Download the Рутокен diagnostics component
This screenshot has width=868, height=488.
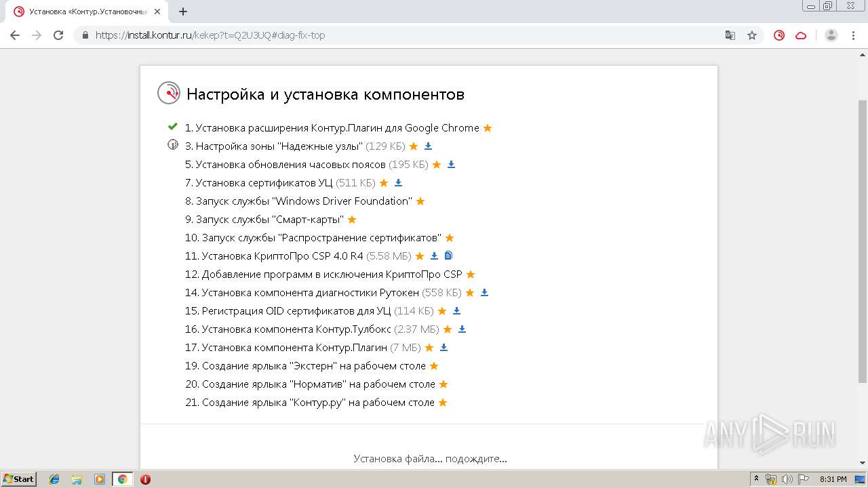pos(484,292)
